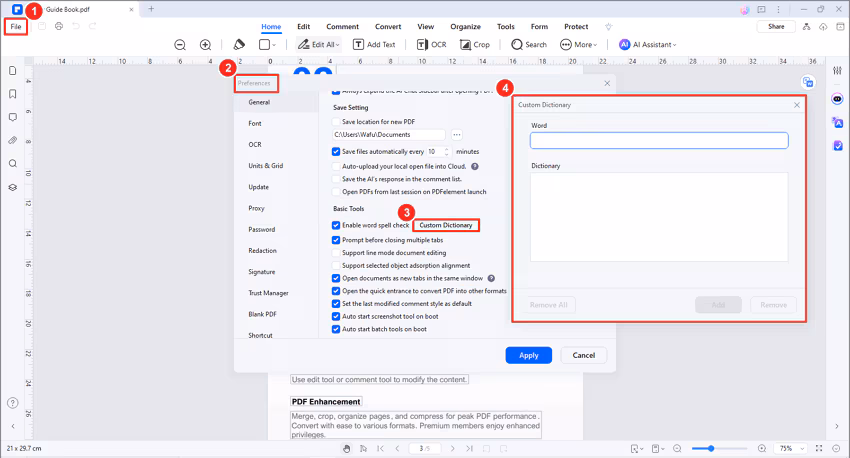
Task: Select Trust Manager in Preferences sidebar
Action: pyautogui.click(x=268, y=293)
